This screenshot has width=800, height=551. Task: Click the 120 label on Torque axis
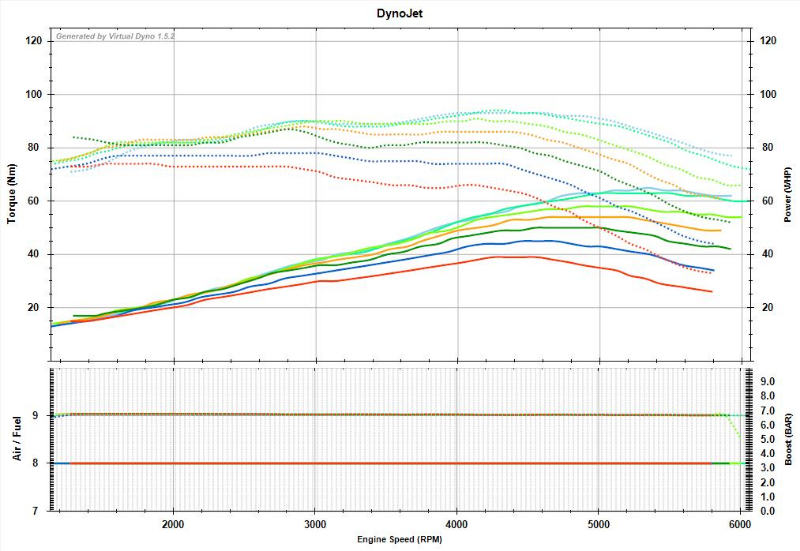tap(33, 41)
